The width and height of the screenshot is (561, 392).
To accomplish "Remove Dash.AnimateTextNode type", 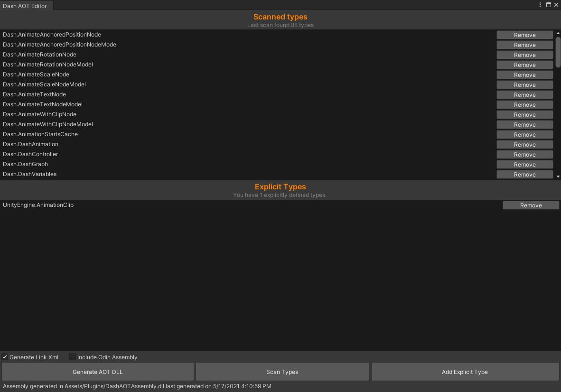I will (524, 95).
